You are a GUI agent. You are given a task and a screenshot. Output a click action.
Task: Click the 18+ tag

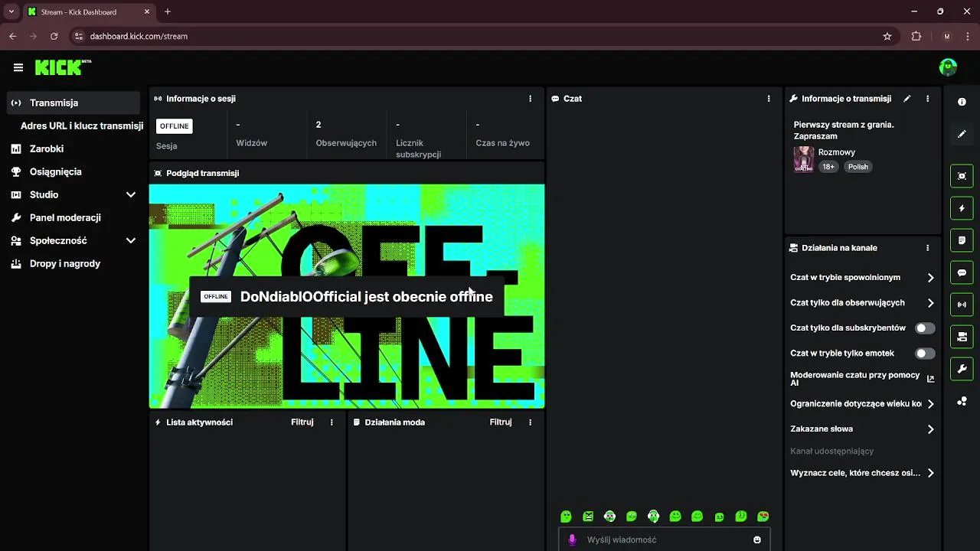coord(828,167)
